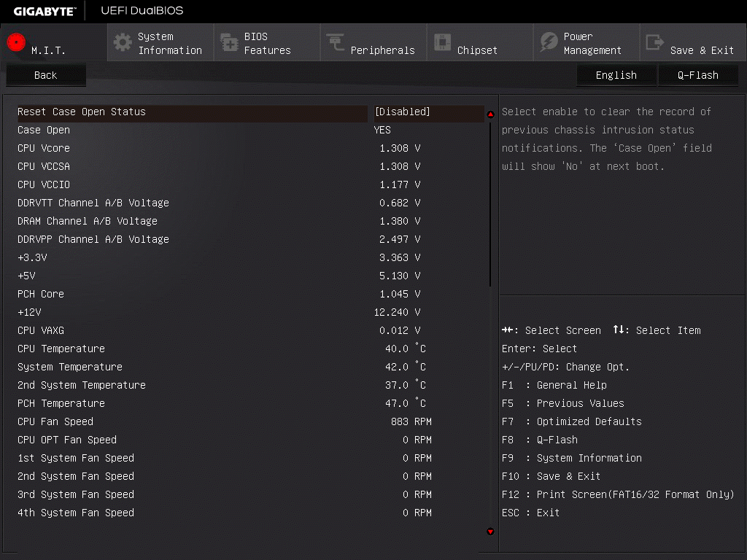Select the PCH Core label
The width and height of the screenshot is (747, 560).
41,294
